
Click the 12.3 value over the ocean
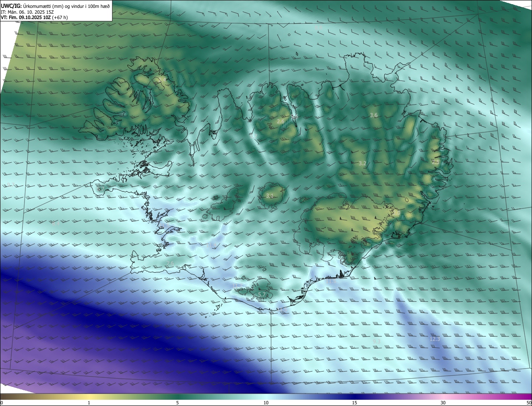coord(435,339)
